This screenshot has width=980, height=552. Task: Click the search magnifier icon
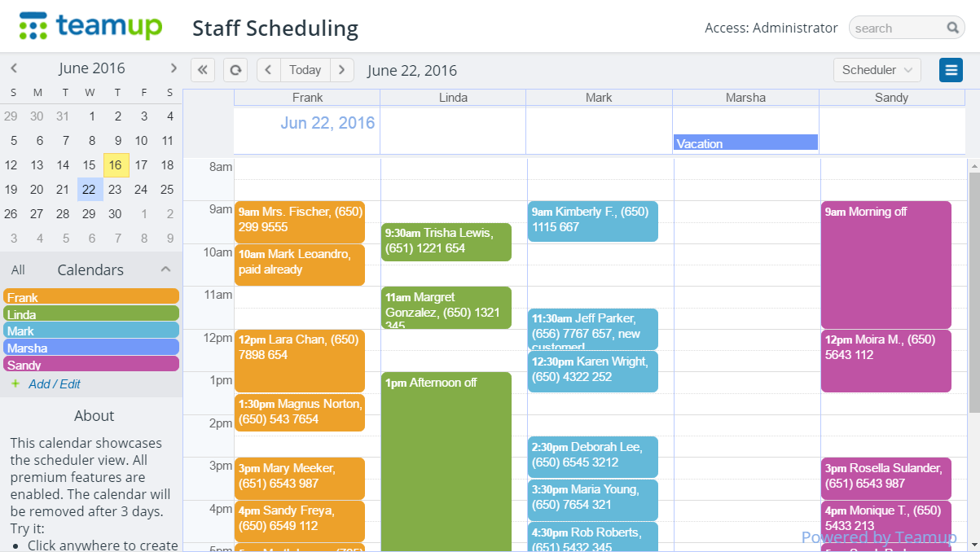[952, 28]
